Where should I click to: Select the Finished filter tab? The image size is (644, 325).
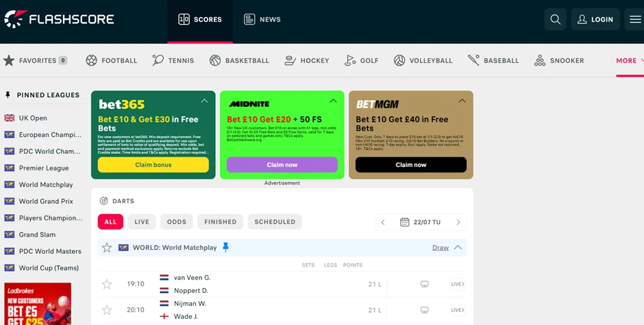(x=220, y=222)
